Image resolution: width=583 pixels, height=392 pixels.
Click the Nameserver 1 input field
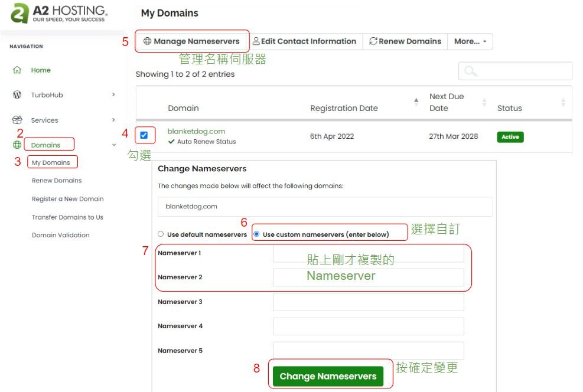point(368,253)
